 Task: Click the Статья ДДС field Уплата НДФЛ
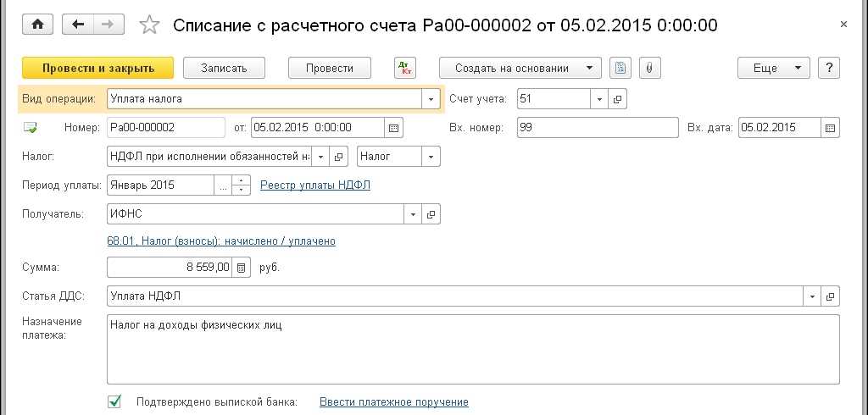[454, 296]
